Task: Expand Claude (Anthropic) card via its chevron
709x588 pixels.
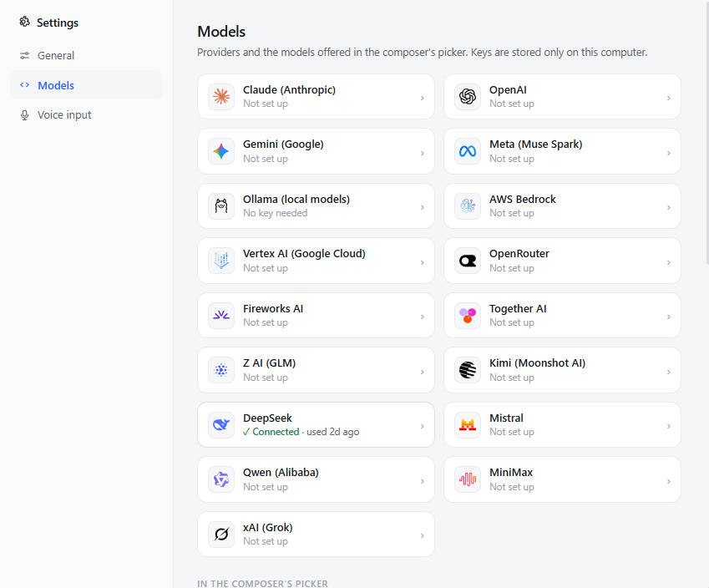Action: [423, 98]
